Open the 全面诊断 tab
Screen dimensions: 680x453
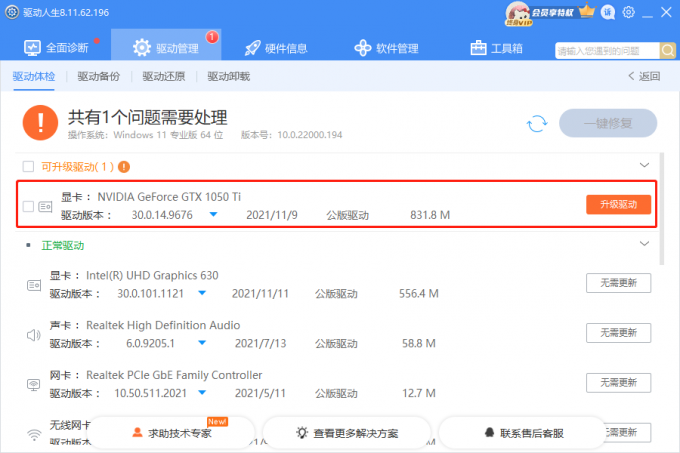(56, 48)
